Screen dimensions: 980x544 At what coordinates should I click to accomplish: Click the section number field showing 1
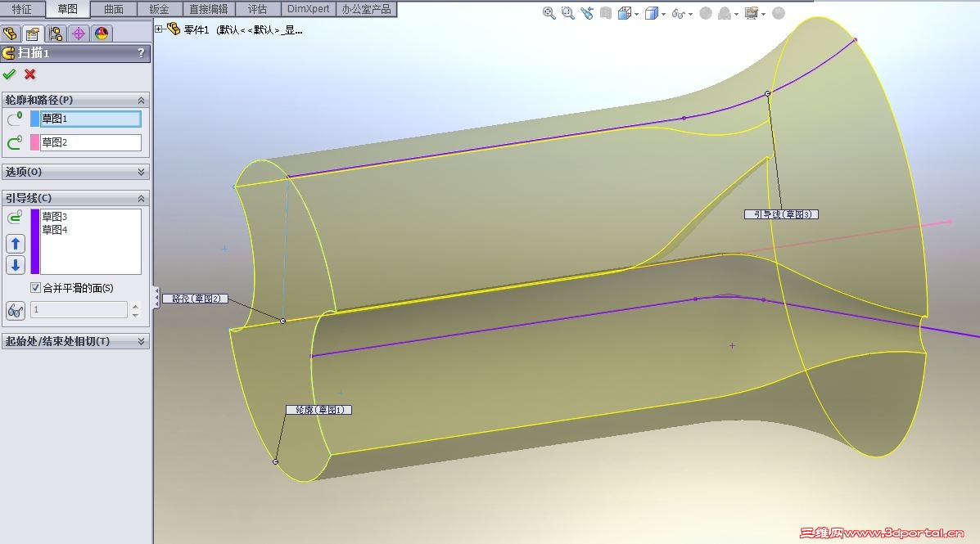click(79, 310)
